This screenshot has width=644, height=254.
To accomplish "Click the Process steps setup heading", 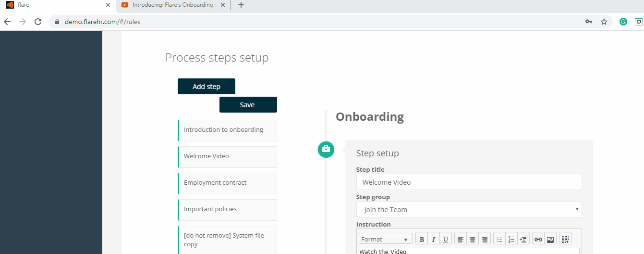I will pos(217,58).
